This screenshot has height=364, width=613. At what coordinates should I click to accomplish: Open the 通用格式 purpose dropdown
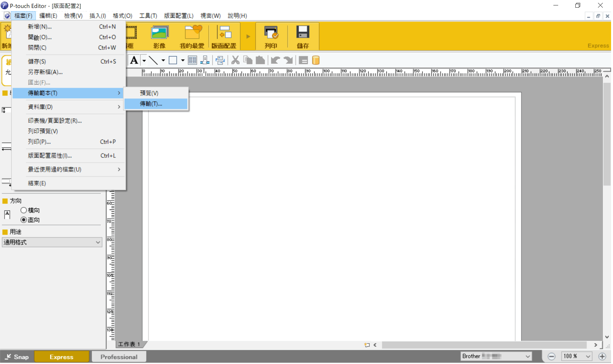pos(52,243)
